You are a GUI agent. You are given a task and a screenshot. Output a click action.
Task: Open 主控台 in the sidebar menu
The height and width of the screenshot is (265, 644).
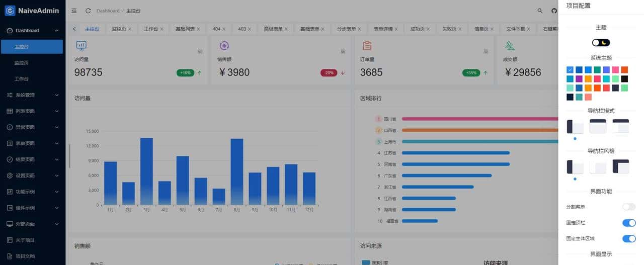coord(32,47)
